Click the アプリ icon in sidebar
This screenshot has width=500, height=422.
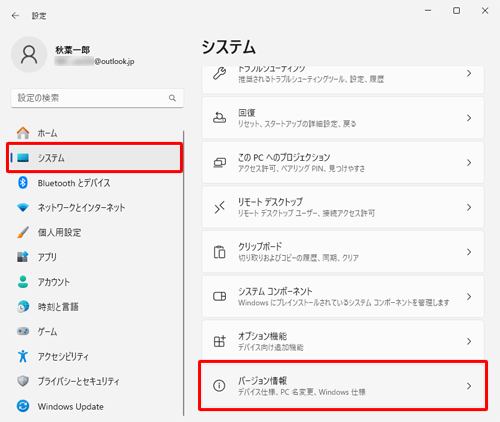tap(23, 257)
